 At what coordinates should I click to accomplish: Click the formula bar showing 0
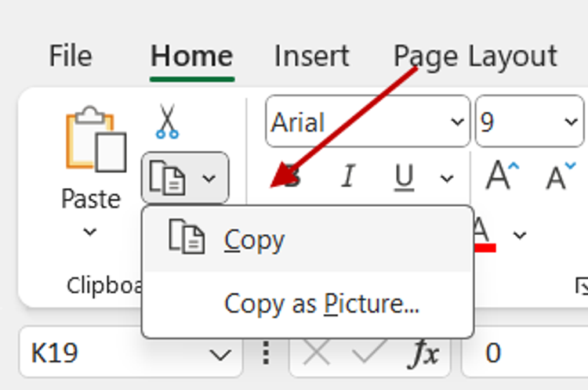click(525, 352)
